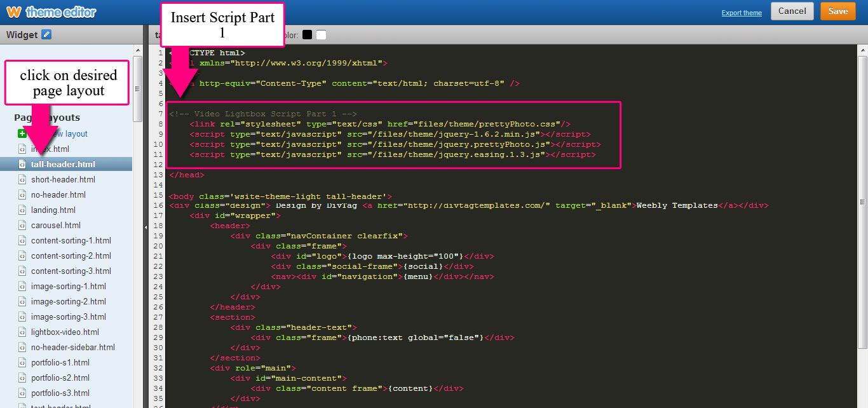Click the file icon beside landing.html
The width and height of the screenshot is (868, 408).
(x=22, y=210)
